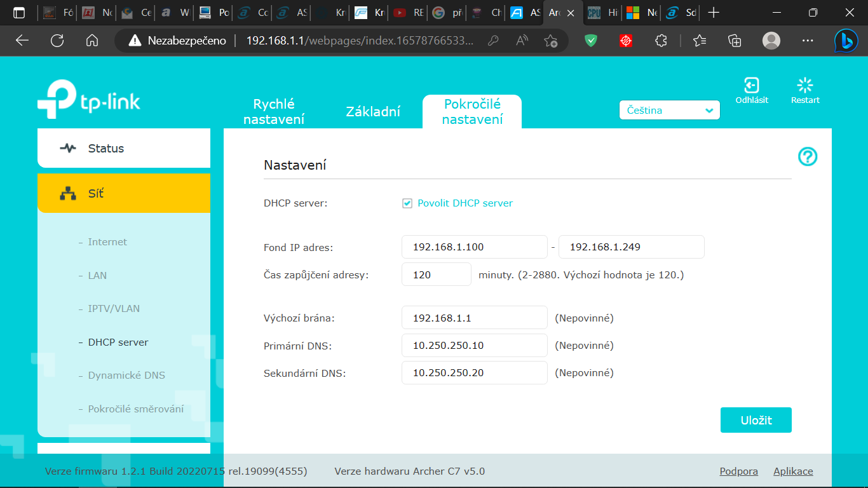This screenshot has height=488, width=868.
Task: Switch to the Rychlé nastavení tab
Action: pyautogui.click(x=274, y=112)
